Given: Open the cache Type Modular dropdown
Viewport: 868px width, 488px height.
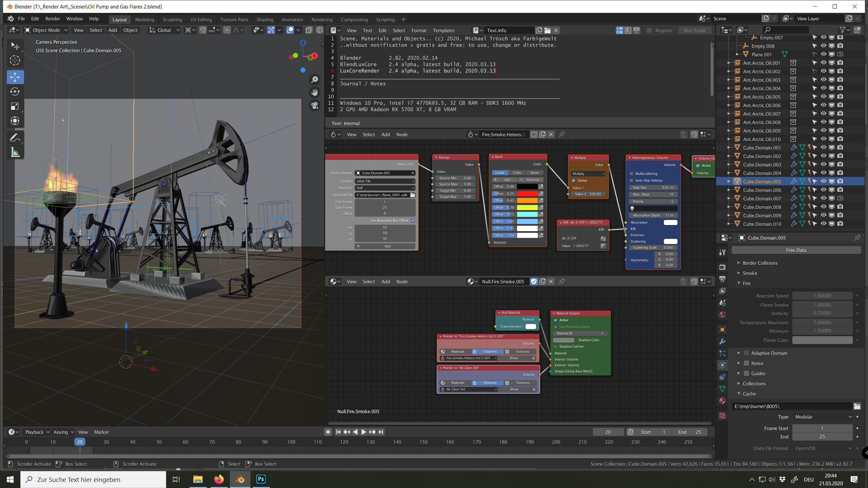Looking at the screenshot, I should 822,417.
